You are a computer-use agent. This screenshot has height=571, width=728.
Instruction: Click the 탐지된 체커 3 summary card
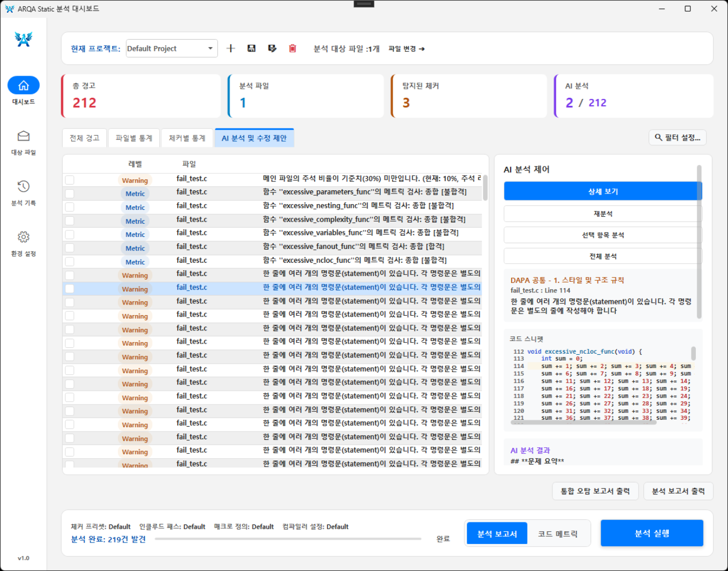tap(469, 96)
